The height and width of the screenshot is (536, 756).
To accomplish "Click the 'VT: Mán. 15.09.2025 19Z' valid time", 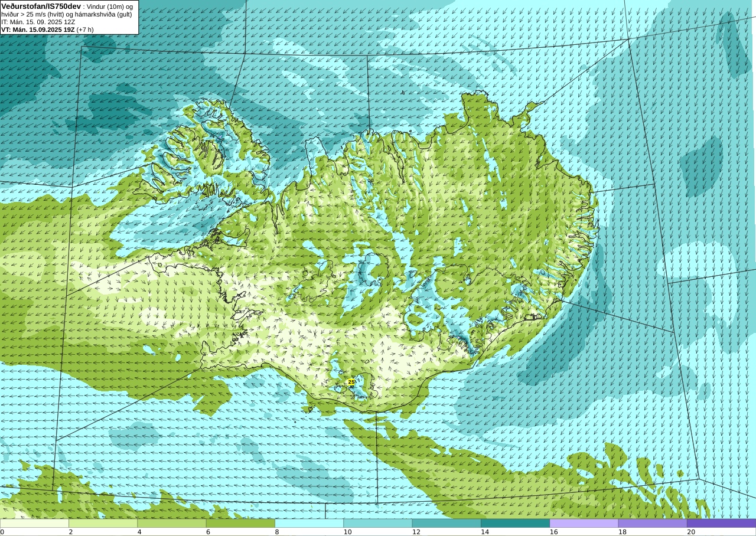I will (x=38, y=30).
